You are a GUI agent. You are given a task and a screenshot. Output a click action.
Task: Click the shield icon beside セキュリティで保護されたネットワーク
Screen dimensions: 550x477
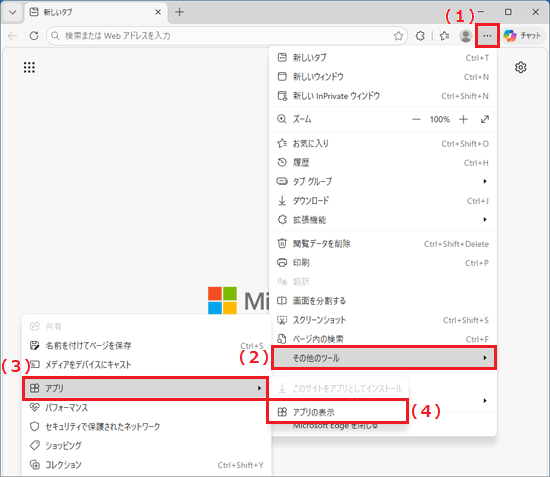pyautogui.click(x=34, y=426)
